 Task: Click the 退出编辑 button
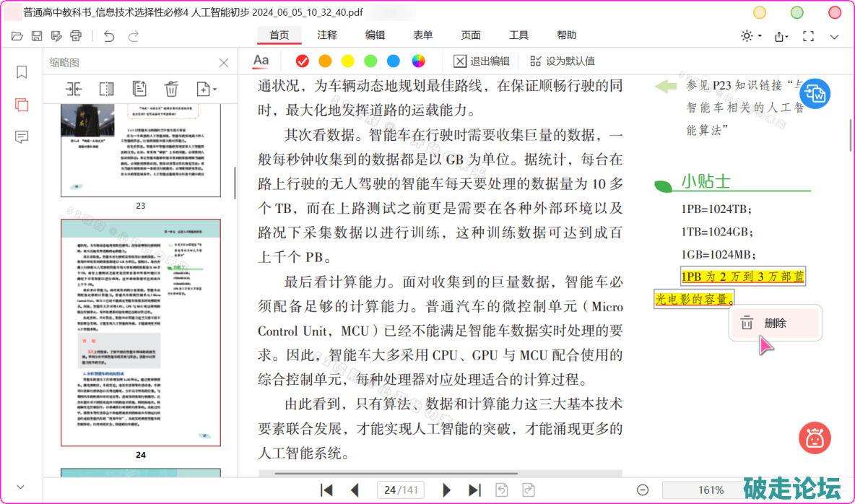click(x=482, y=61)
